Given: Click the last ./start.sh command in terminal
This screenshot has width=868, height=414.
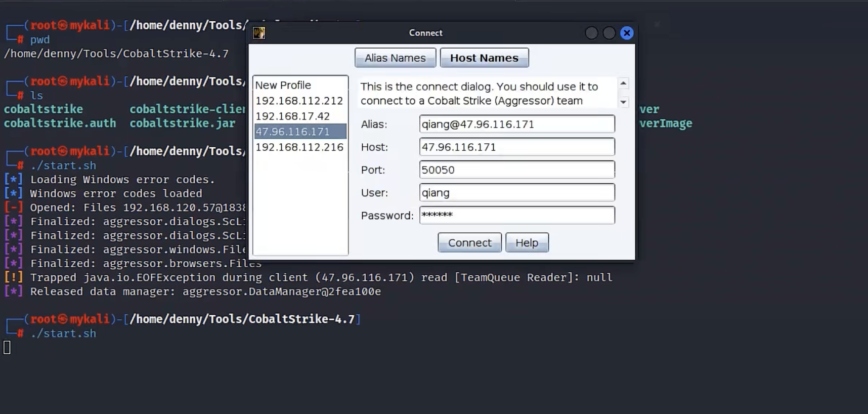Looking at the screenshot, I should pyautogui.click(x=63, y=334).
